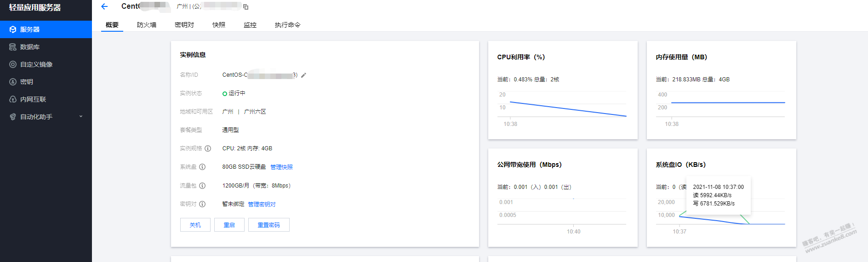Click the pencil edit icon next to instance name
Image resolution: width=868 pixels, height=262 pixels.
pos(303,75)
